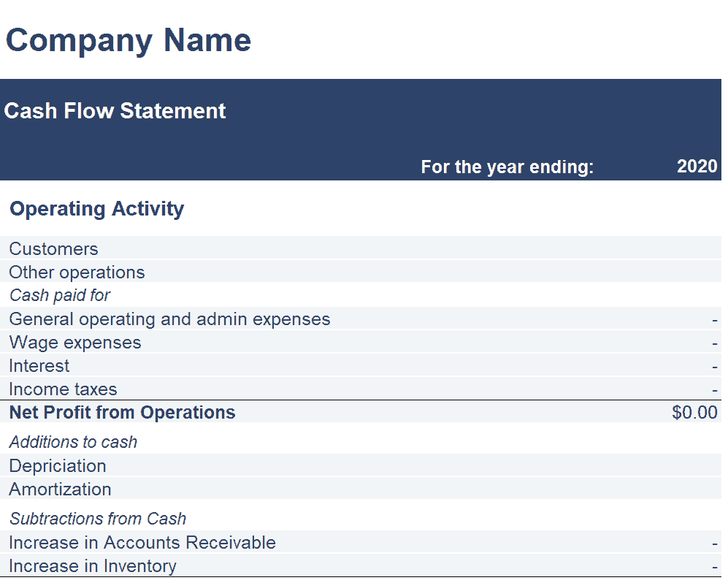Click the Increase in Inventory row label
Screen dimensions: 728x583
[x=93, y=566]
